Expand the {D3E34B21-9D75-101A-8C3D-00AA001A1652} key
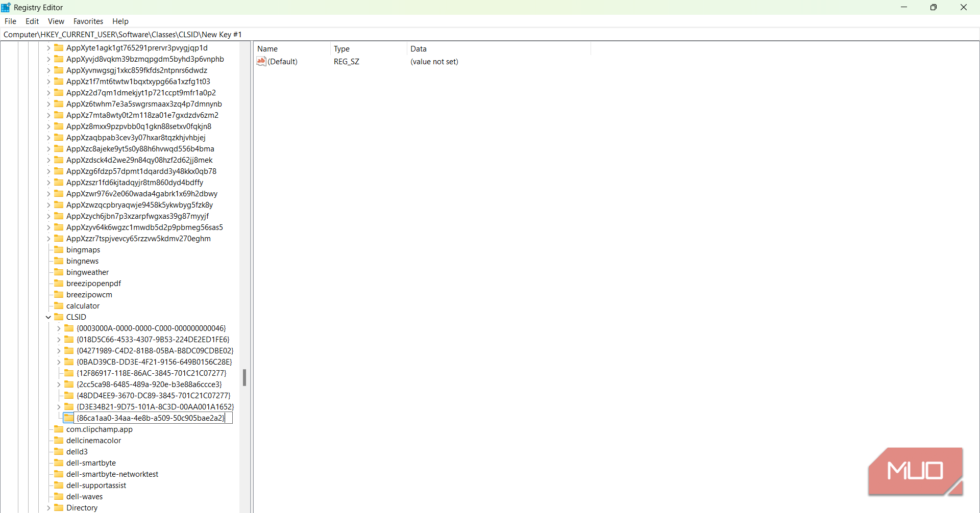Viewport: 980px width, 513px height. tap(59, 407)
